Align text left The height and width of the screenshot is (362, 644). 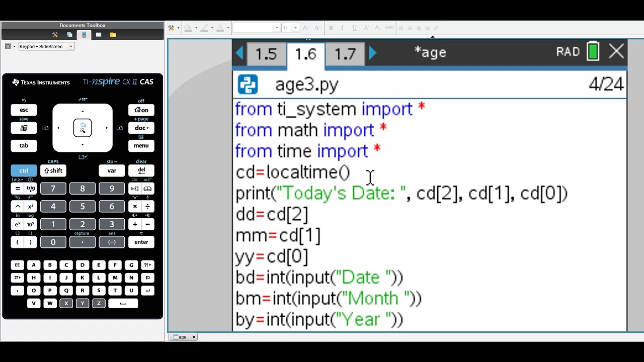pyautogui.click(x=401, y=28)
